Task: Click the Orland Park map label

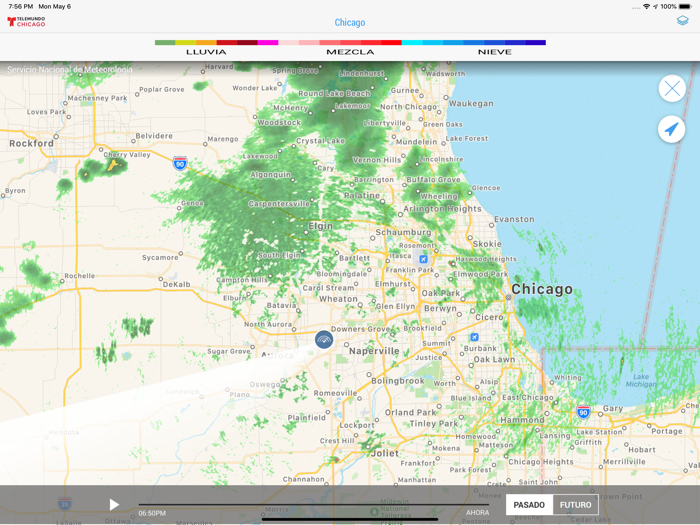Action: [x=410, y=412]
